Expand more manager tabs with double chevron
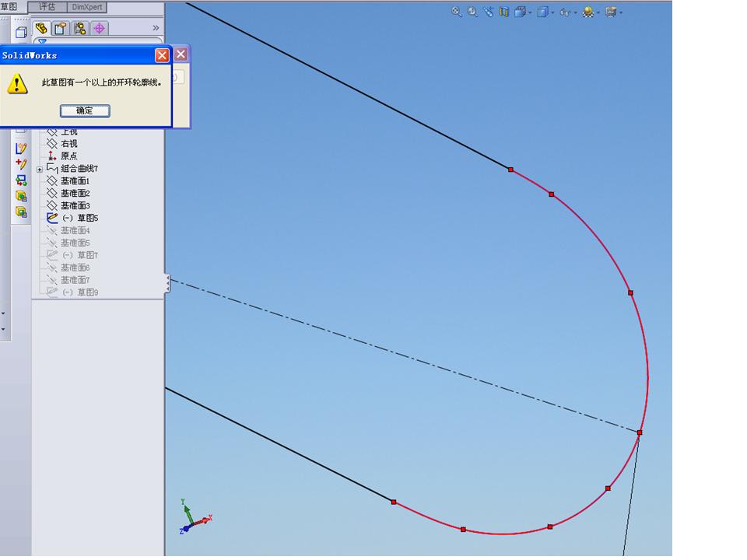 (x=156, y=28)
